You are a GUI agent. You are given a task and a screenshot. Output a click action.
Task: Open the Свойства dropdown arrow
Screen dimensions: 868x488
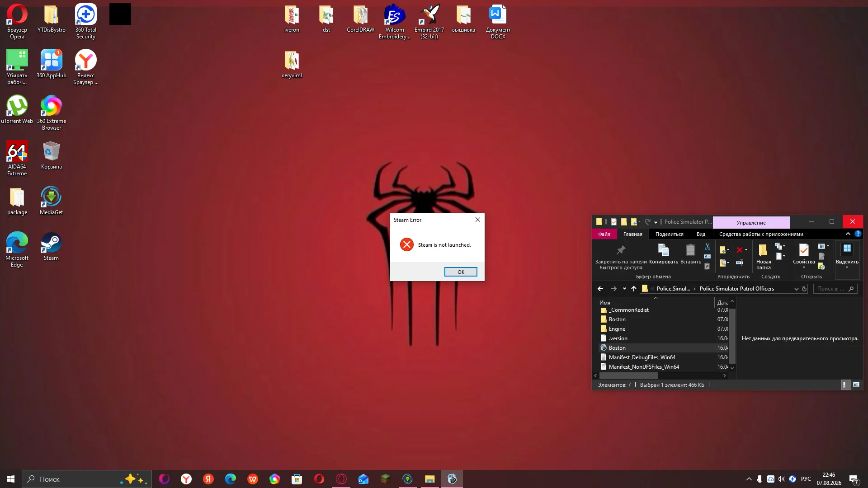click(804, 267)
